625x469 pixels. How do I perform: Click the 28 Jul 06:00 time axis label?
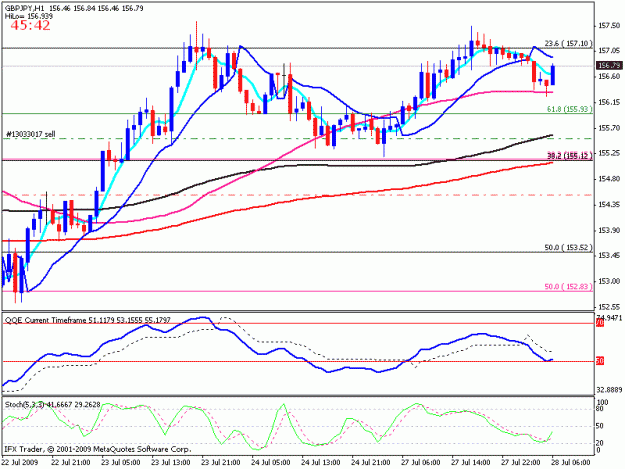click(571, 462)
